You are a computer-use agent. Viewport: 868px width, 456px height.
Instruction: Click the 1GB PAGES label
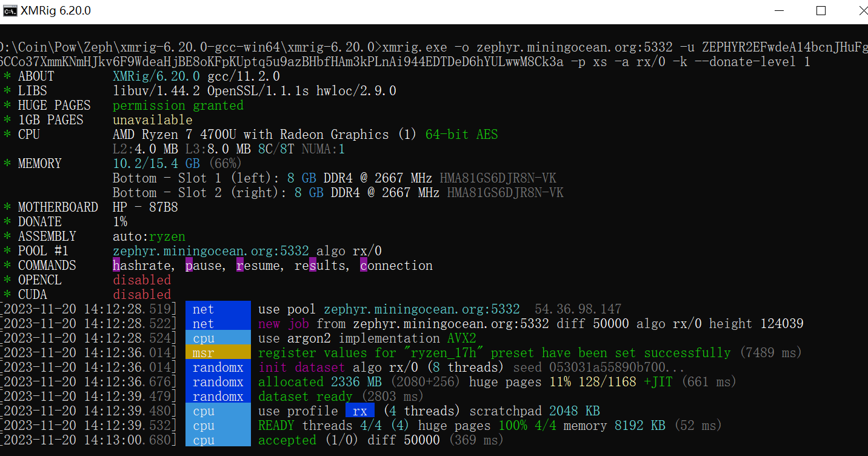pyautogui.click(x=50, y=120)
